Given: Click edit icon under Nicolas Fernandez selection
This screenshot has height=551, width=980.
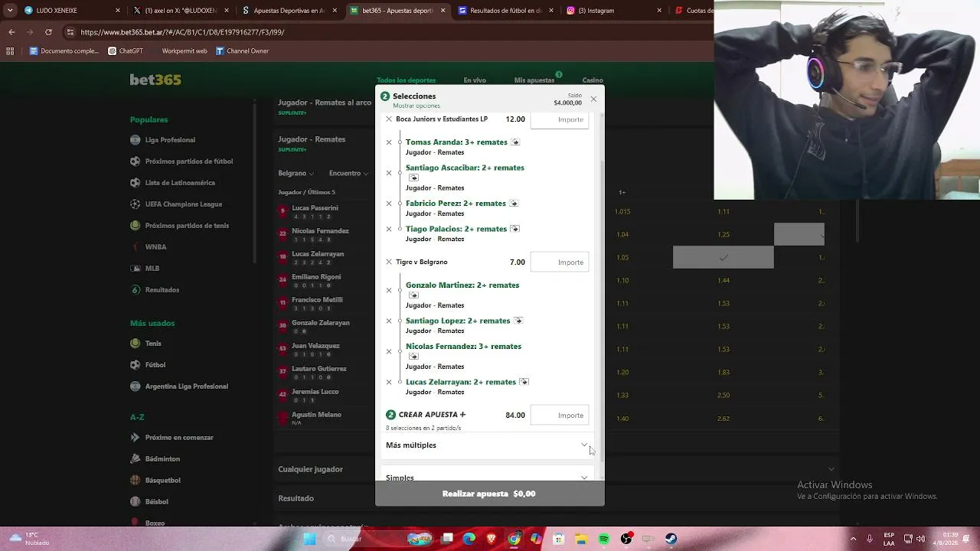Looking at the screenshot, I should click(413, 357).
